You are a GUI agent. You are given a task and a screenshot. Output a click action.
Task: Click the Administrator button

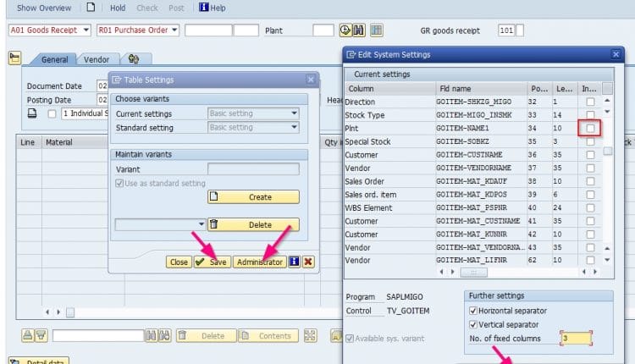(260, 262)
